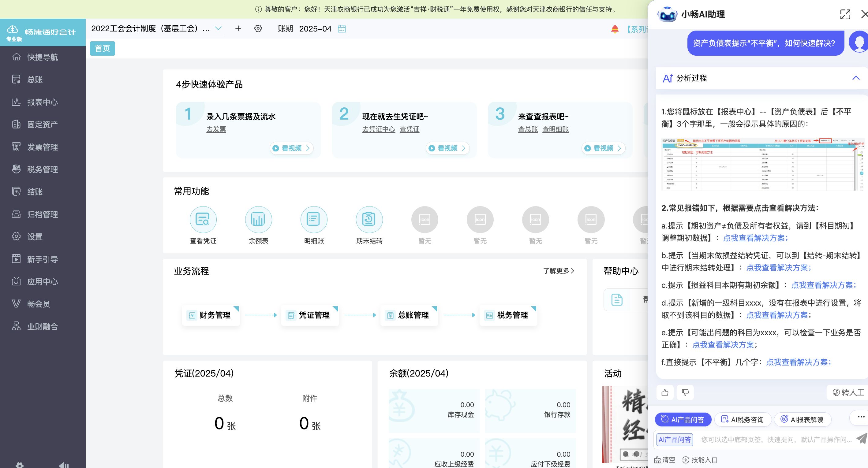
Task: Open the accounting period calendar icon
Action: pos(342,29)
